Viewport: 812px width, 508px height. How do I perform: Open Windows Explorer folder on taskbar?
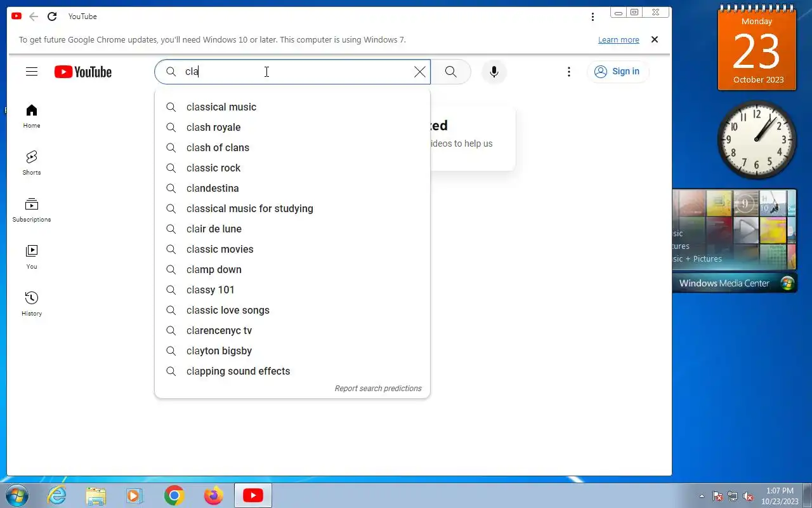(x=96, y=495)
